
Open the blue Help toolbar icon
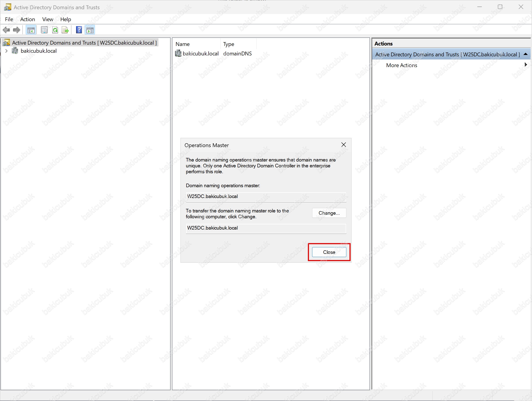[79, 30]
